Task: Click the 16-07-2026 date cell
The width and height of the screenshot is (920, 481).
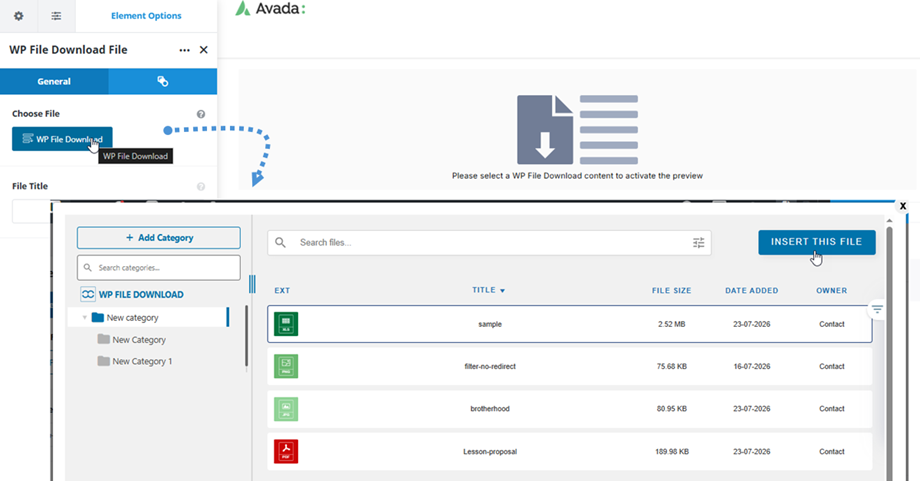Action: [752, 367]
